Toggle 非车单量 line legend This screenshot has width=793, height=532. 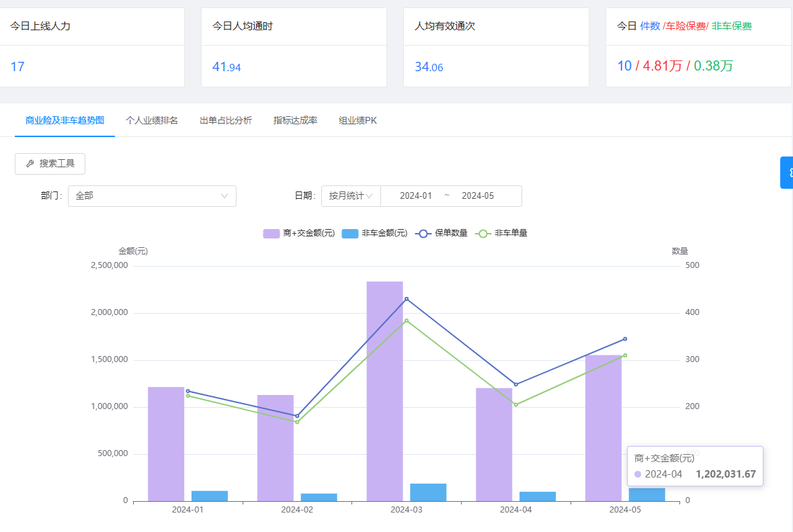click(x=501, y=233)
